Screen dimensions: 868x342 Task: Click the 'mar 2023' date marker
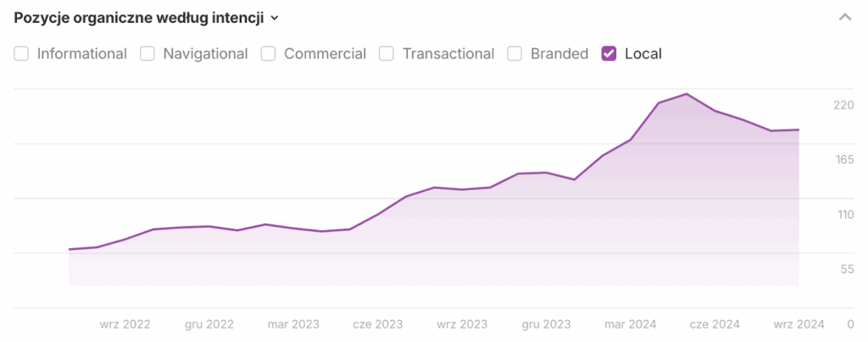coord(292,324)
